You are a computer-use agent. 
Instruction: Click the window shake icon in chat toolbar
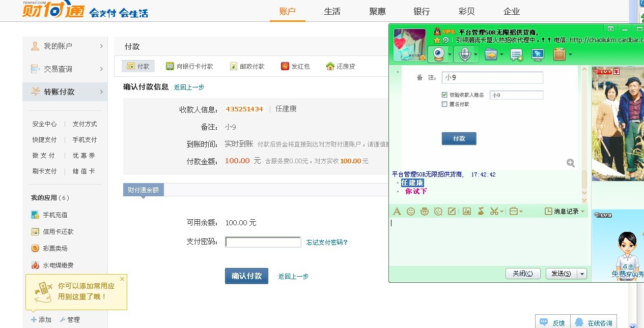click(x=438, y=211)
